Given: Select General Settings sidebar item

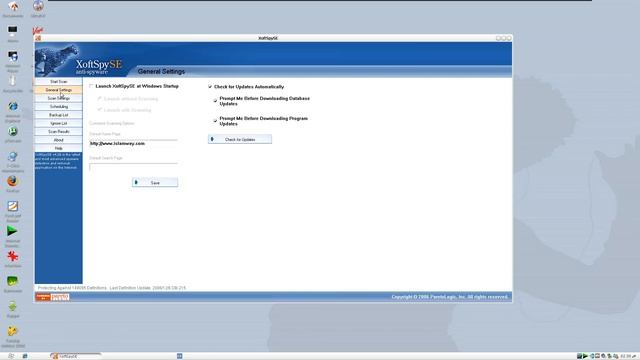Looking at the screenshot, I should tap(59, 90).
